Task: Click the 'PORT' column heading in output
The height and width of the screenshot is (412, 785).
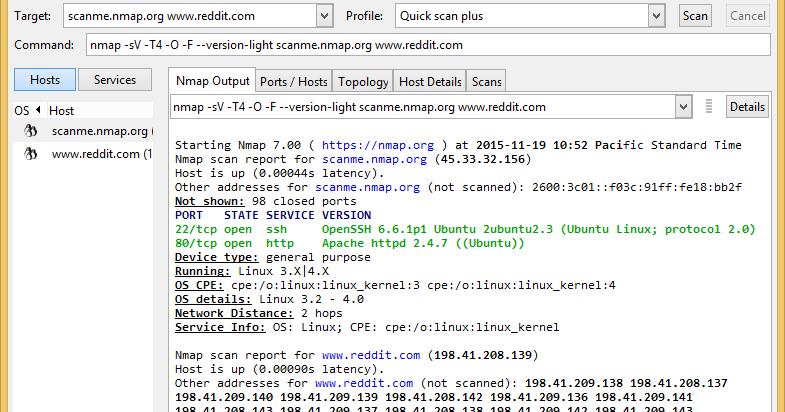Action: click(x=188, y=215)
